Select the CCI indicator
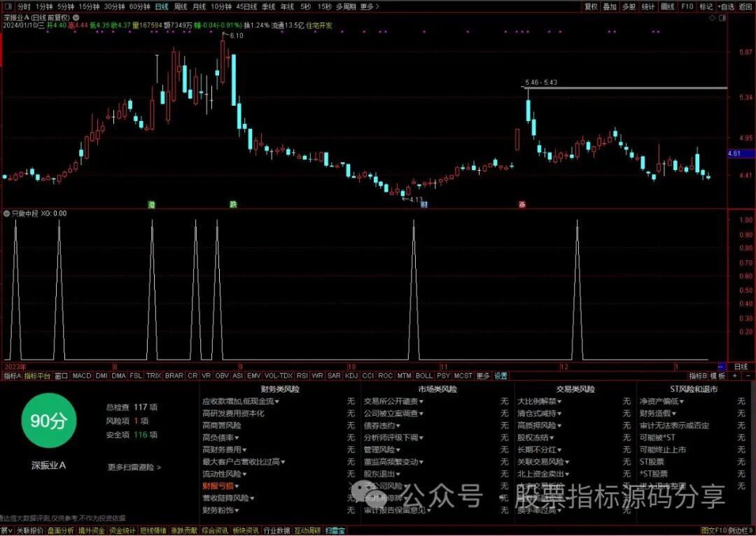 [x=368, y=376]
